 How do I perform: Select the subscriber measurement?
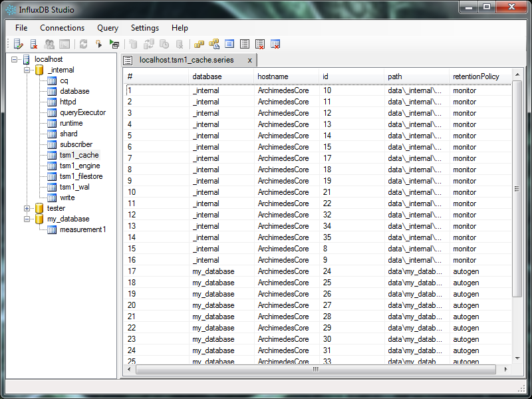(76, 144)
